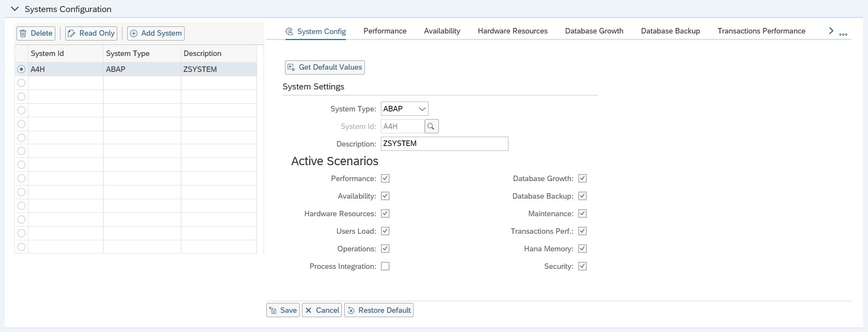Open the tab overflow menu (three dots)

pyautogui.click(x=843, y=34)
